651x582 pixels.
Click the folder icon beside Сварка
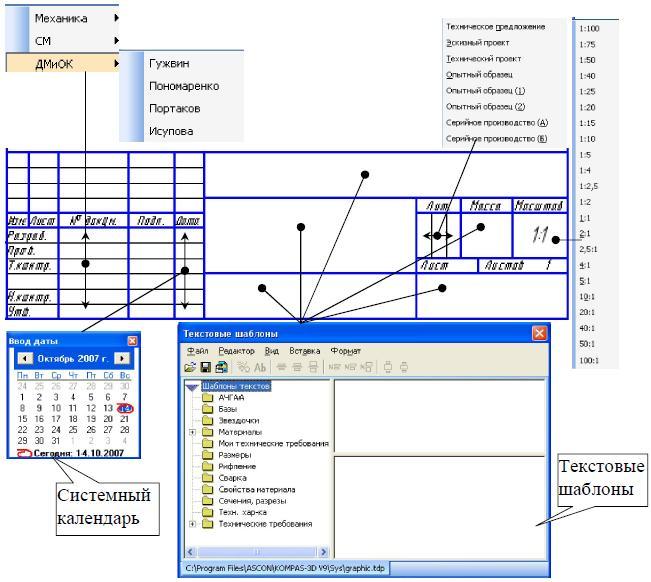click(207, 478)
